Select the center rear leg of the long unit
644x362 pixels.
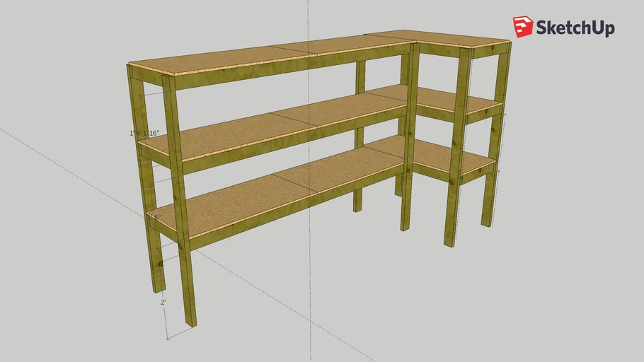click(360, 141)
